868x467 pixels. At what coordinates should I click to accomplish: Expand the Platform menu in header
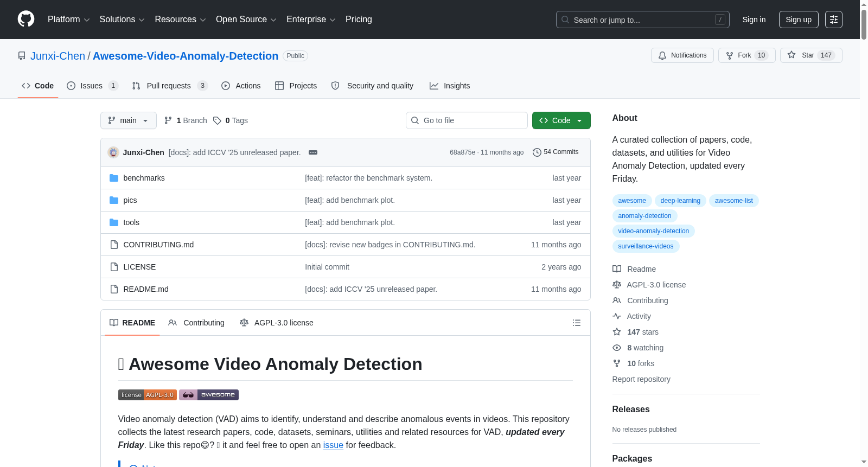(x=69, y=20)
